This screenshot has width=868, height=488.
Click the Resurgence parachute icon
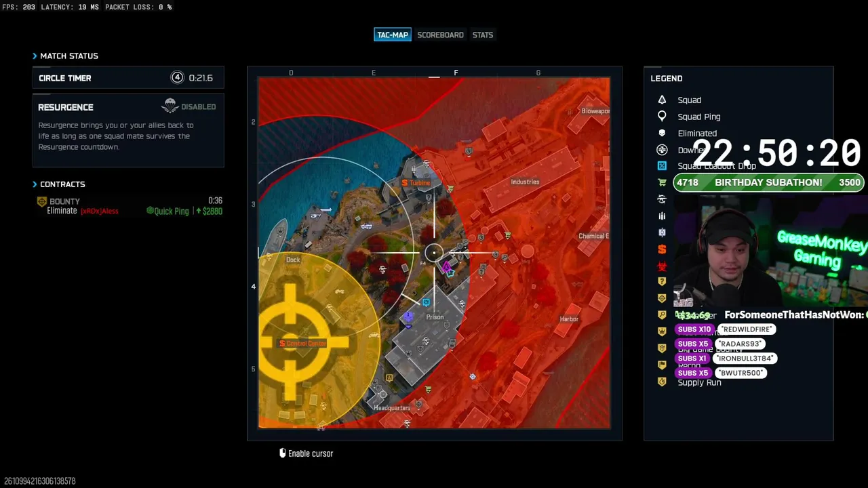click(170, 106)
